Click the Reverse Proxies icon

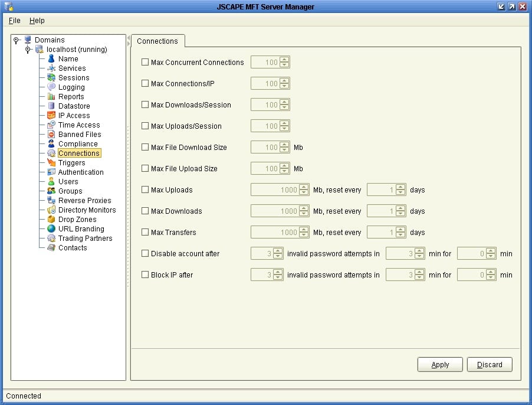(51, 201)
